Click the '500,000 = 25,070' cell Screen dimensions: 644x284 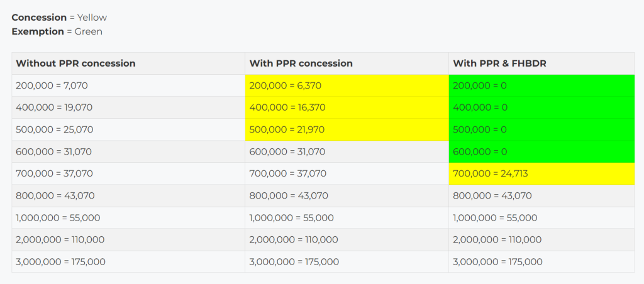tap(54, 129)
